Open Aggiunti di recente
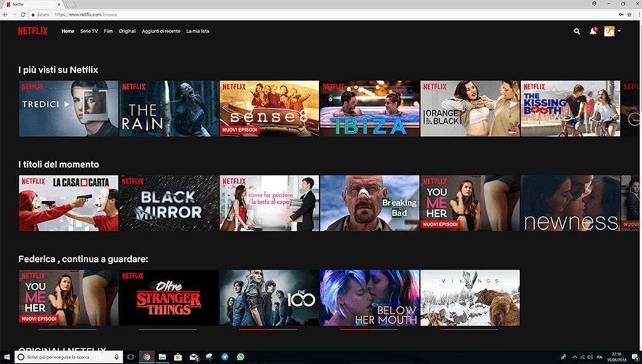Image resolution: width=642 pixels, height=364 pixels. pos(161,31)
